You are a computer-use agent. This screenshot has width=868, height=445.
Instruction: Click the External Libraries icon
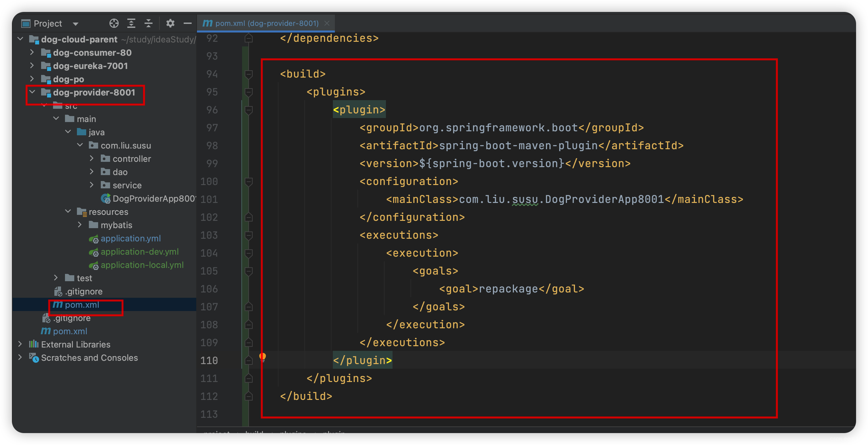34,344
